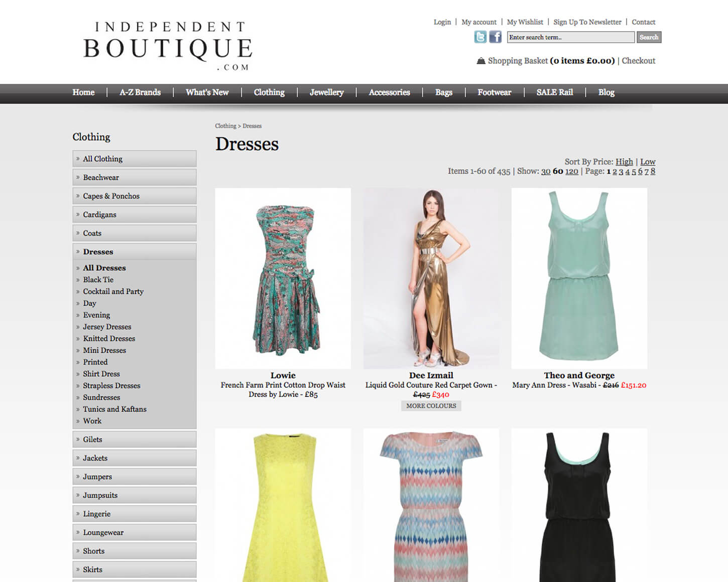Go to page 8 of results

pos(653,171)
